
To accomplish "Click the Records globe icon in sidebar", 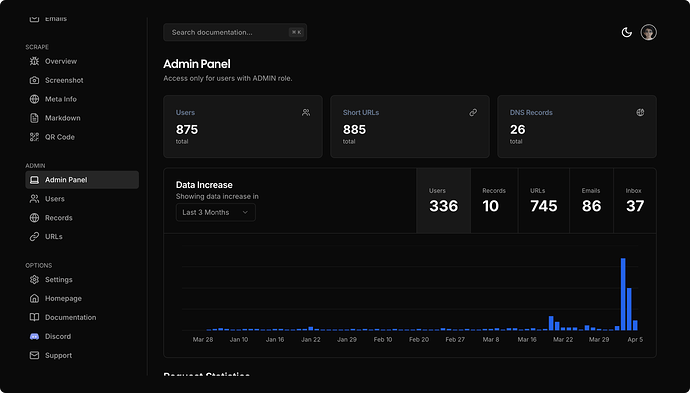I will (34, 217).
